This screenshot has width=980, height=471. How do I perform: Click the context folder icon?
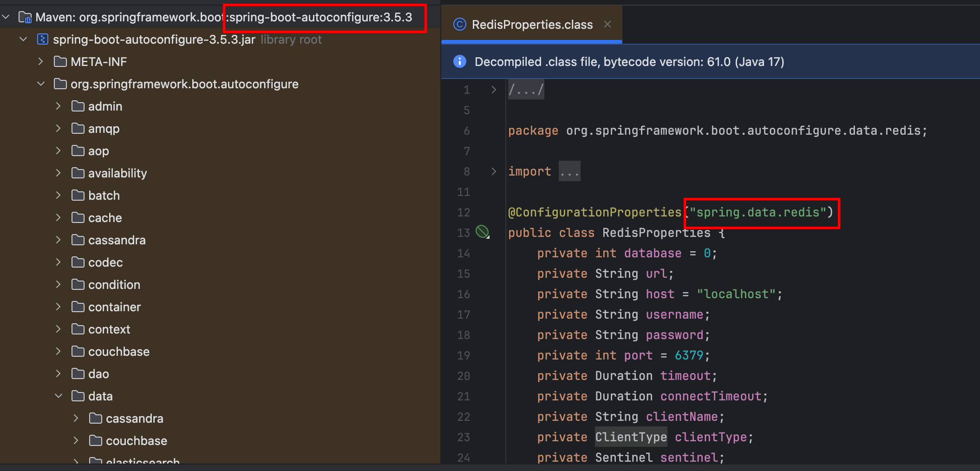coord(78,329)
